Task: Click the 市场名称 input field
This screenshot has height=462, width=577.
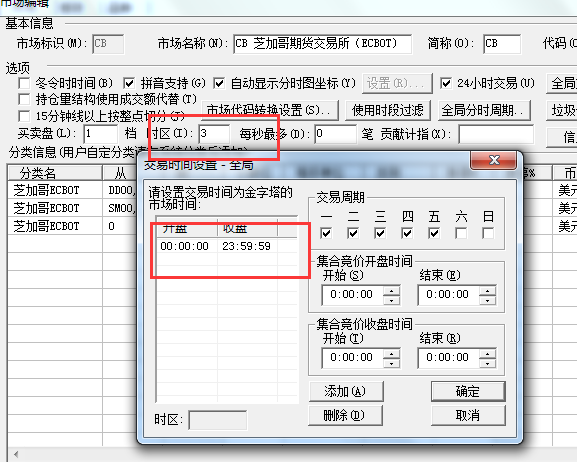Action: point(322,44)
